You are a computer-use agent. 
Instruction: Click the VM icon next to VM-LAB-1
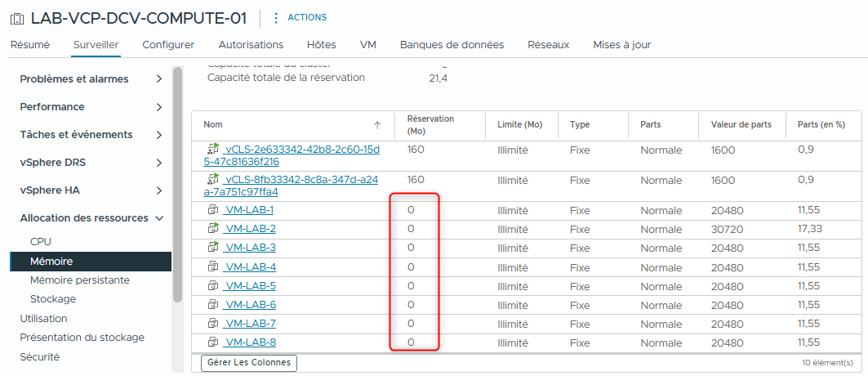pyautogui.click(x=213, y=210)
